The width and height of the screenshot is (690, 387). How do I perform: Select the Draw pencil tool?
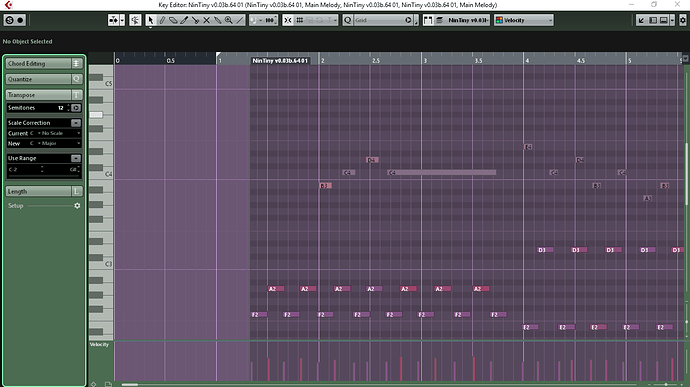(x=162, y=20)
